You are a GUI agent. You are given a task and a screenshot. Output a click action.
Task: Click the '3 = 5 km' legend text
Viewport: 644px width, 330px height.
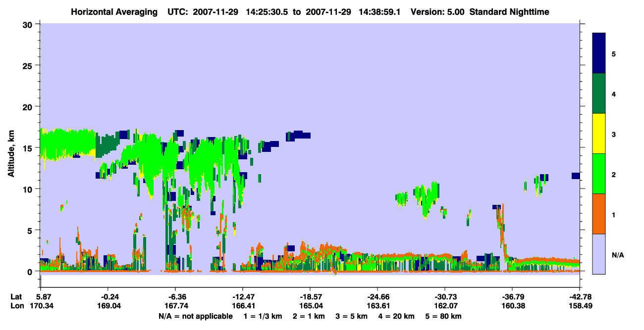(352, 316)
